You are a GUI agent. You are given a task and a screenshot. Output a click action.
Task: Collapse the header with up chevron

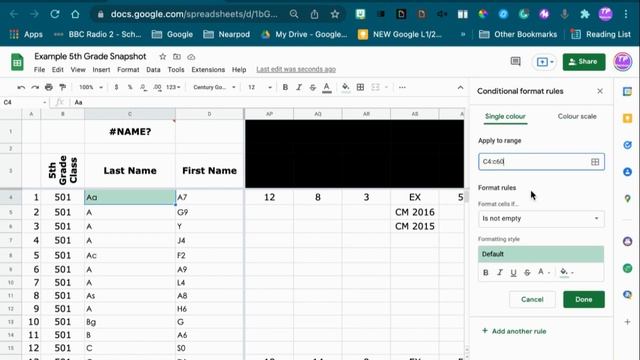(x=460, y=87)
